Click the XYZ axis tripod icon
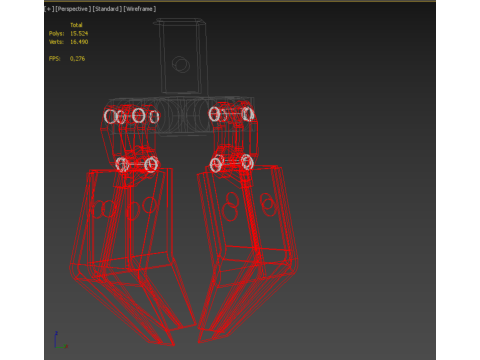480x360 pixels. point(61,340)
